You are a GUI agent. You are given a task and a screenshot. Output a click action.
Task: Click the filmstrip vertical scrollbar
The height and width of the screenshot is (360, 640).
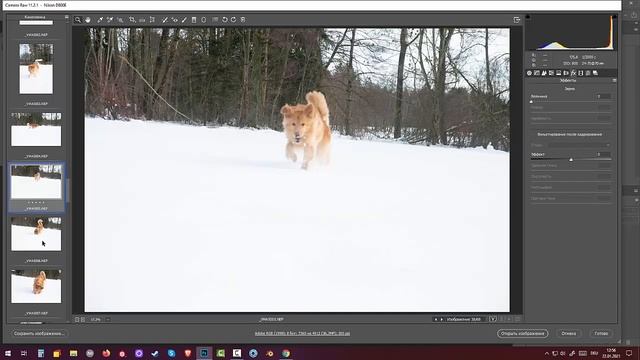point(67,190)
